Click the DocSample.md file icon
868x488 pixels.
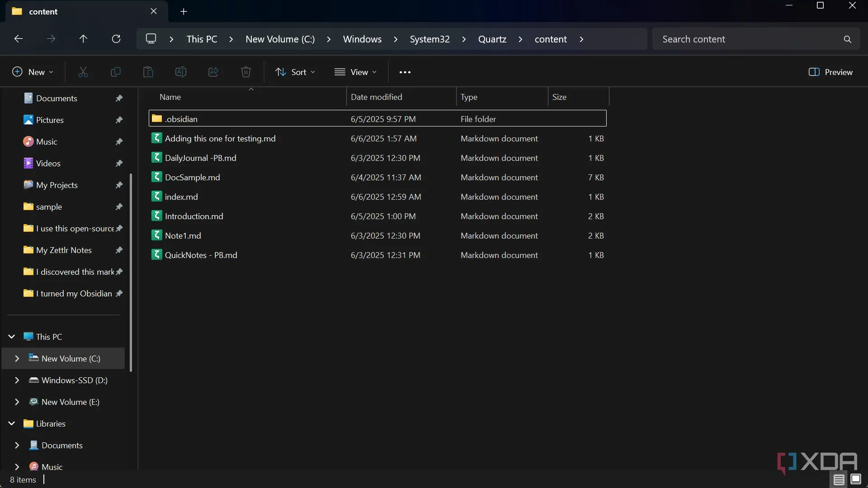pyautogui.click(x=156, y=177)
